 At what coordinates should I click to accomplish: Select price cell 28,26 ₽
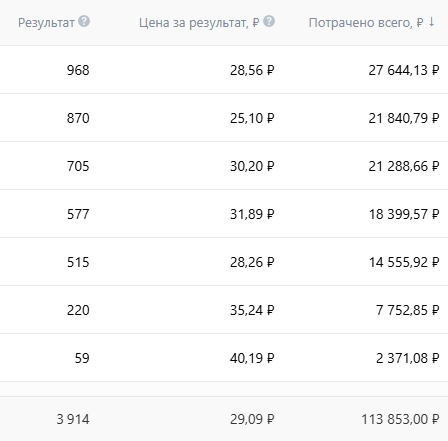pyautogui.click(x=252, y=262)
